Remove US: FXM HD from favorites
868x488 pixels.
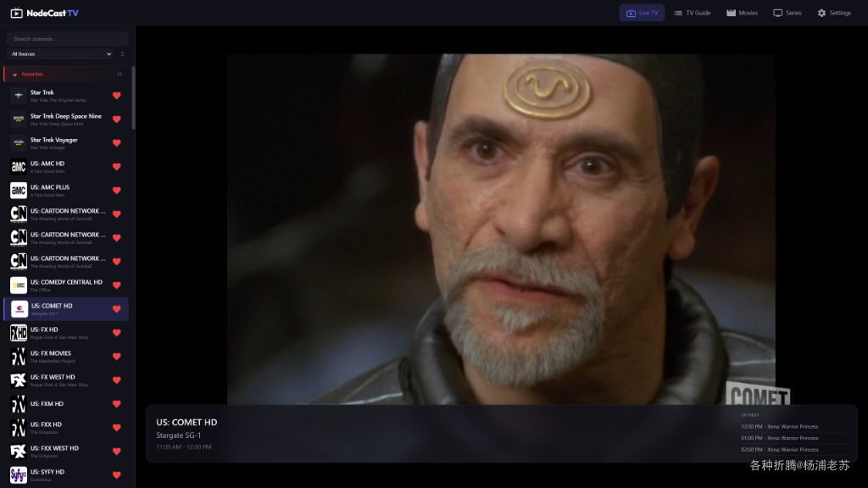click(117, 404)
